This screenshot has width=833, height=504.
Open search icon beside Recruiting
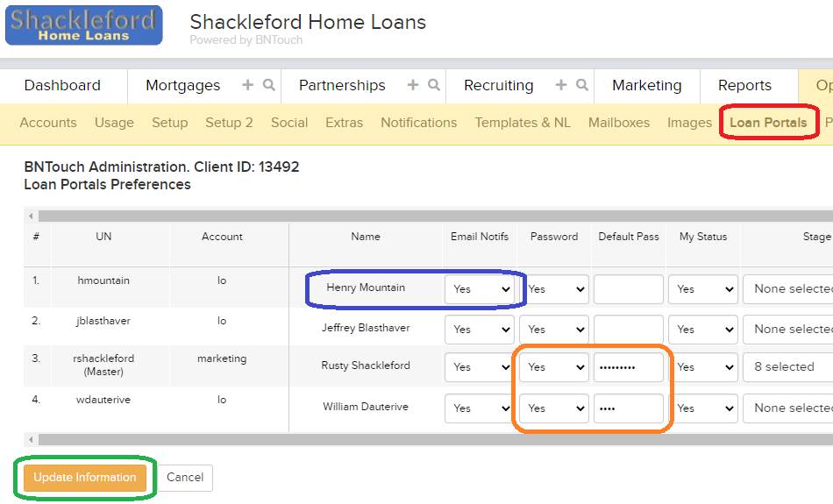pyautogui.click(x=582, y=85)
